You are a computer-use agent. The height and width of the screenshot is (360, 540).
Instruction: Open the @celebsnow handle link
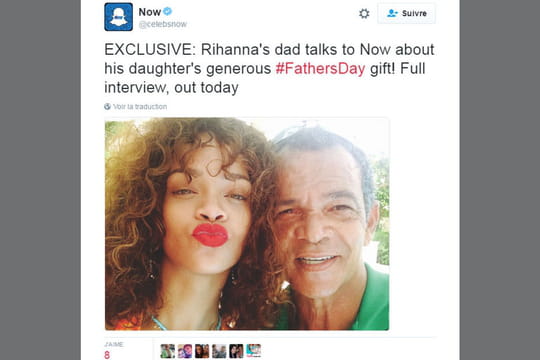(x=163, y=24)
